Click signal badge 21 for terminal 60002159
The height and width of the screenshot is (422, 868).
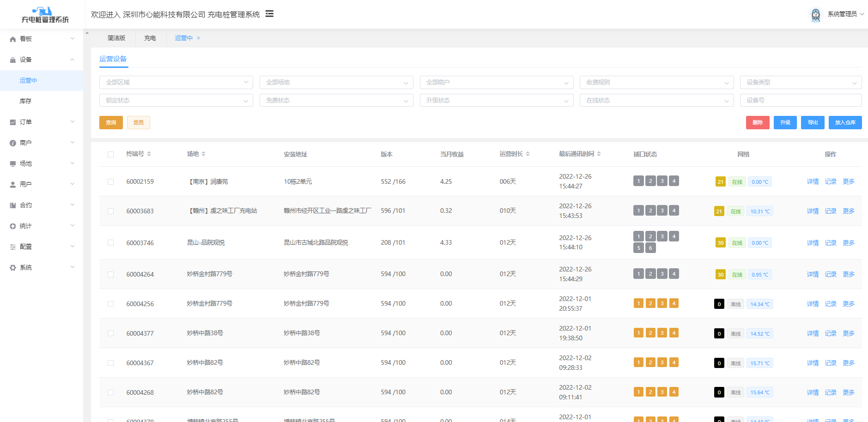pyautogui.click(x=720, y=182)
